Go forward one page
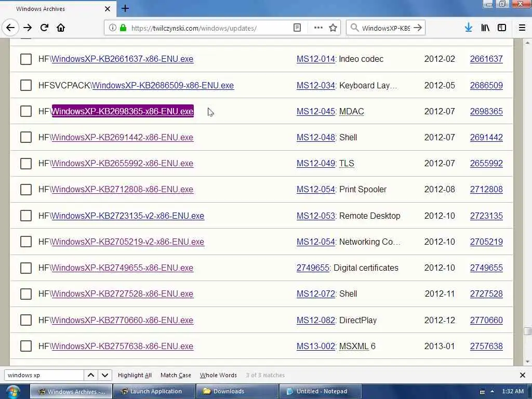 (28, 28)
